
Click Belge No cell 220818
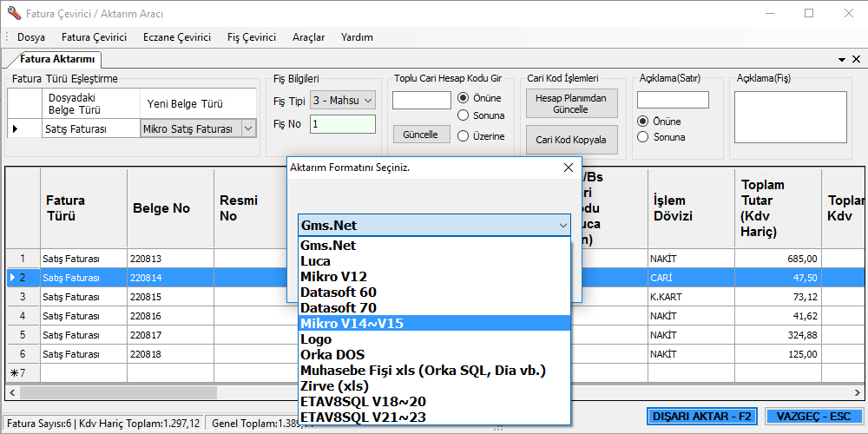(170, 354)
